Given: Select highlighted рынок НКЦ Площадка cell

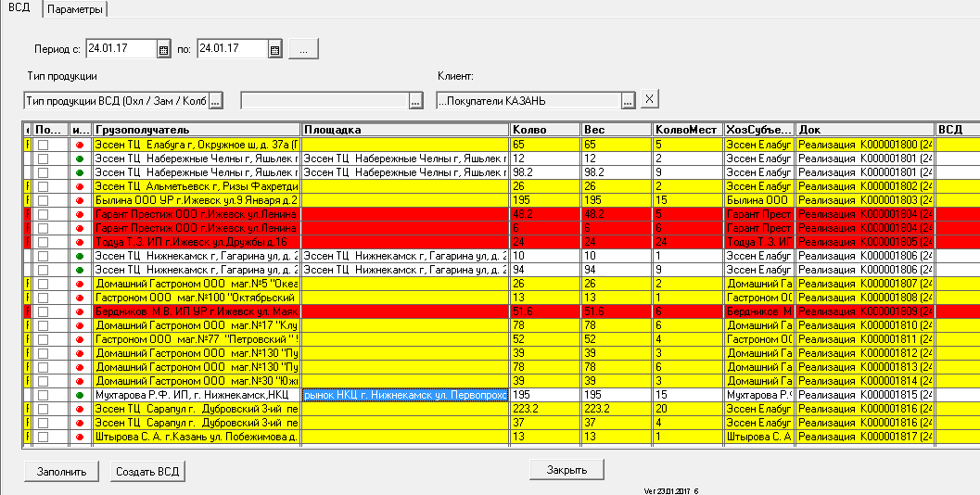Looking at the screenshot, I should point(405,395).
